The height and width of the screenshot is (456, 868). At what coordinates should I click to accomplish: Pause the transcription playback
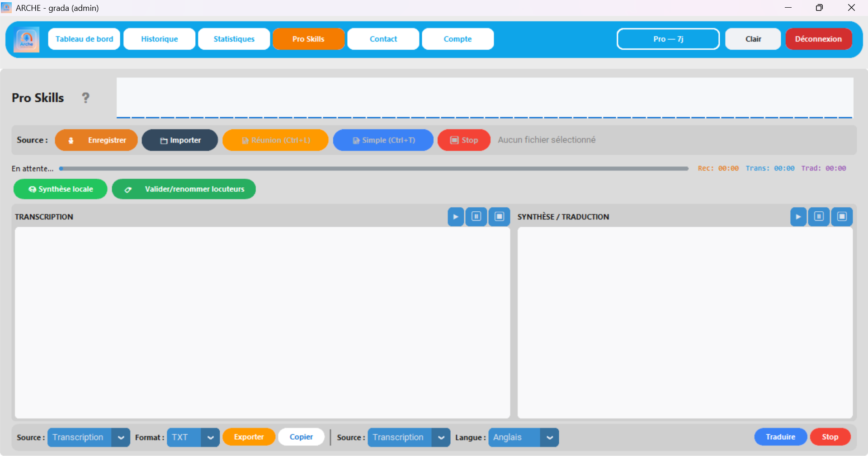click(476, 217)
